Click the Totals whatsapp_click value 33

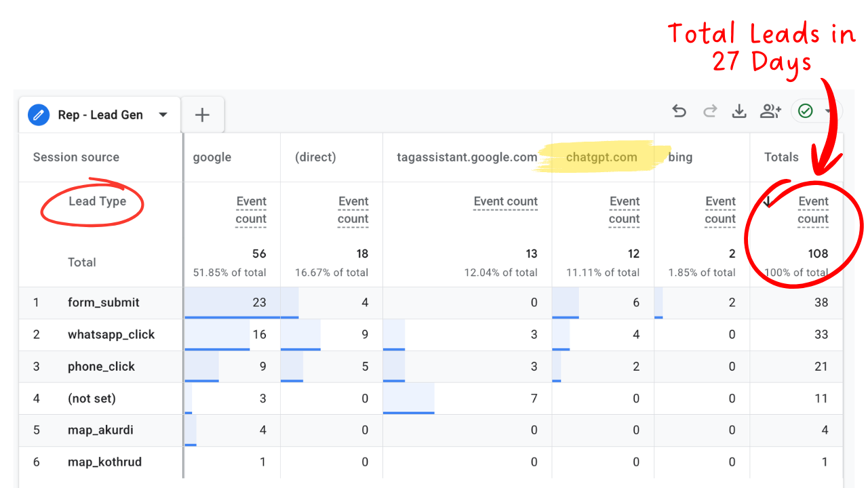click(821, 334)
